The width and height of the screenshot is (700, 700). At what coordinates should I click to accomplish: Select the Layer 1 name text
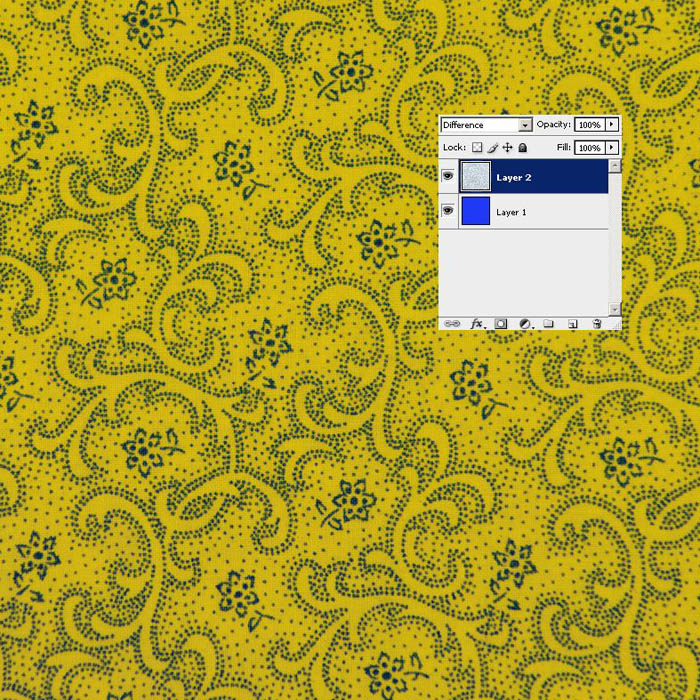pyautogui.click(x=511, y=212)
